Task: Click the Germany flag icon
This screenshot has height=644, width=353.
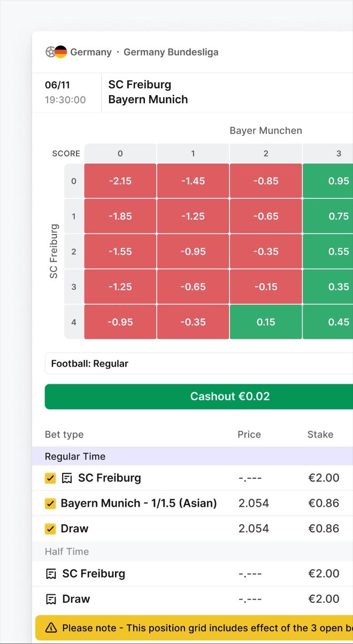Action: tap(60, 52)
